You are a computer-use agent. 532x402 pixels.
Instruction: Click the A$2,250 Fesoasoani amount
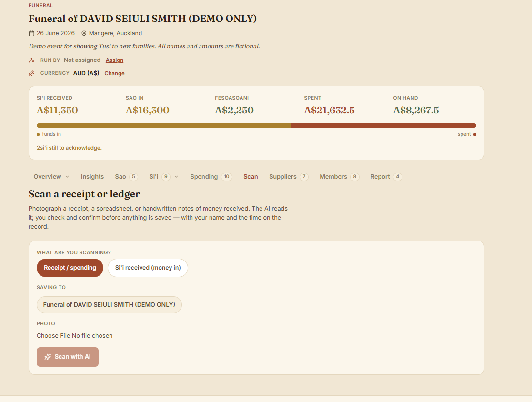tap(234, 110)
